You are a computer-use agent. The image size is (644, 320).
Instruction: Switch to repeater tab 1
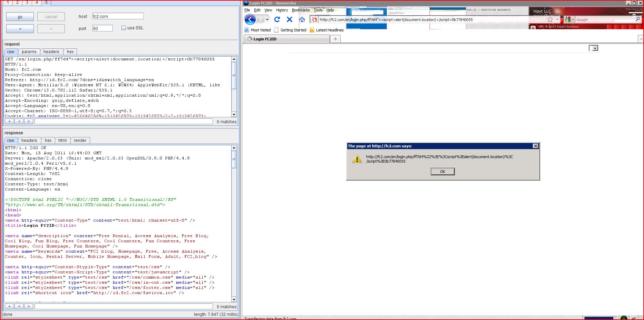(x=8, y=2)
